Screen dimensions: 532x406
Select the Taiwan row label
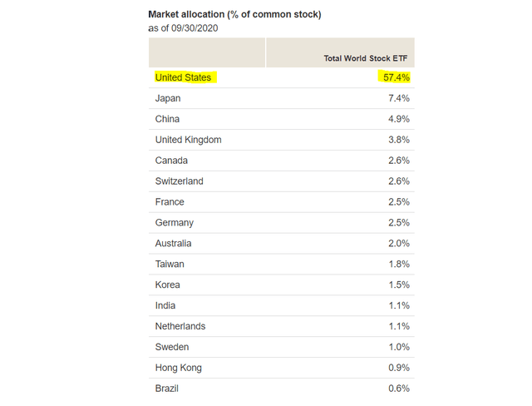[170, 264]
